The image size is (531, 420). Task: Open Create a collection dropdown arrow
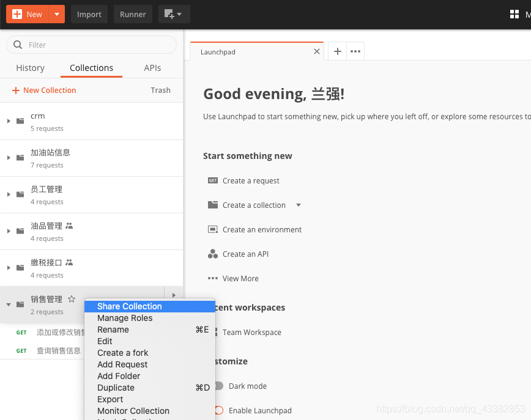click(299, 205)
